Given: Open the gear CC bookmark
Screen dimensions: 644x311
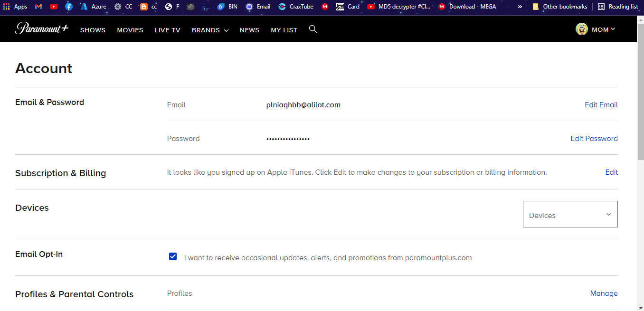Looking at the screenshot, I should pyautogui.click(x=123, y=7).
